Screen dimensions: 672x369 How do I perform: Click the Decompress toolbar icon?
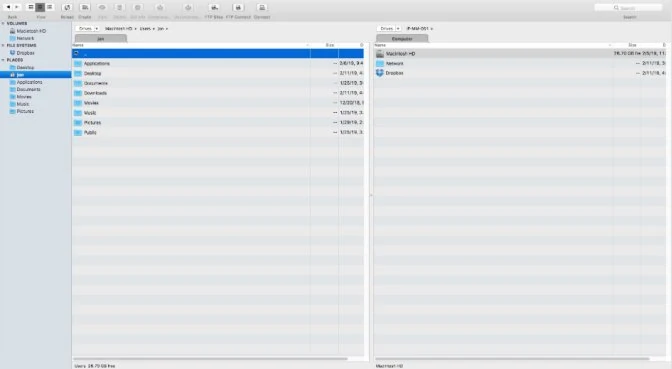click(188, 8)
